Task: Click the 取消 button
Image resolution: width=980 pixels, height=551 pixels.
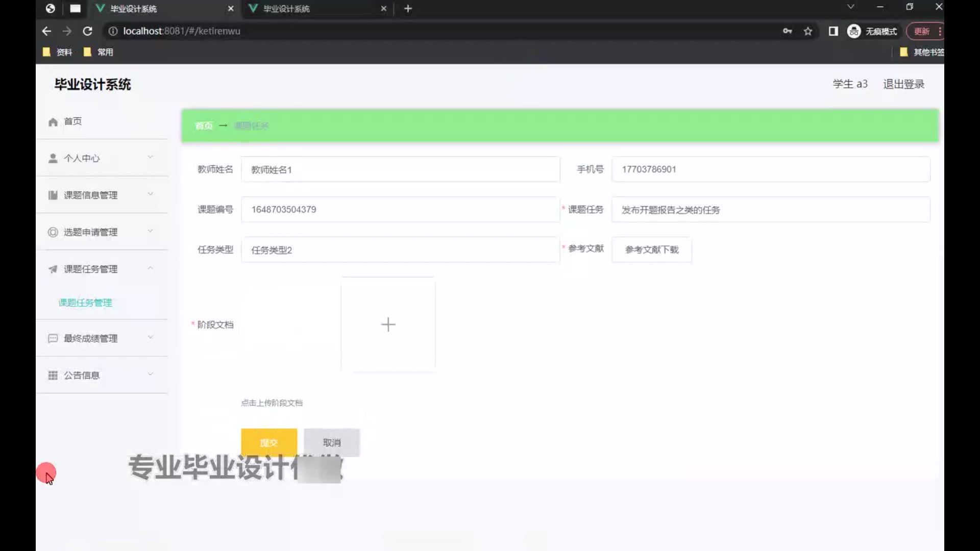Action: click(332, 442)
